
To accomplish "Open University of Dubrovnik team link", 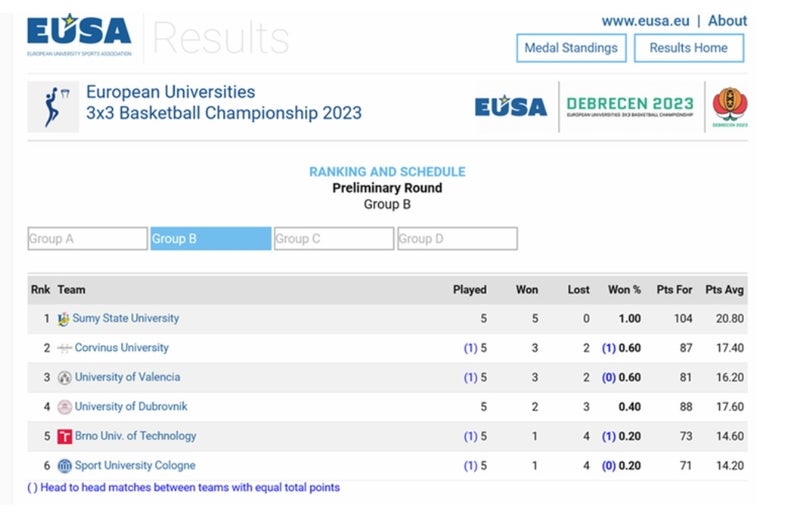I will 131,407.
